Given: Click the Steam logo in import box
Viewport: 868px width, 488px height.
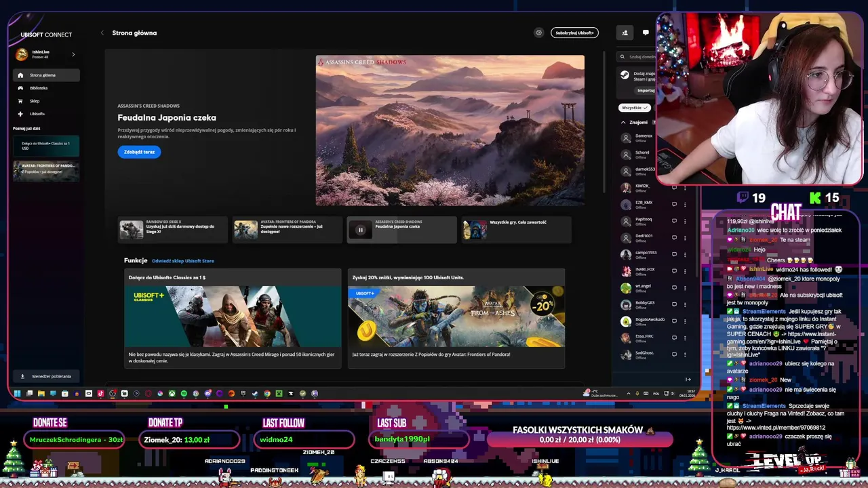Looking at the screenshot, I should click(x=625, y=75).
